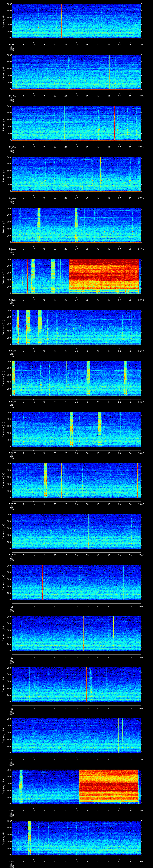Click the 3:16:00 start time label
The height and width of the screenshot is (868, 153).
(x=12, y=44)
